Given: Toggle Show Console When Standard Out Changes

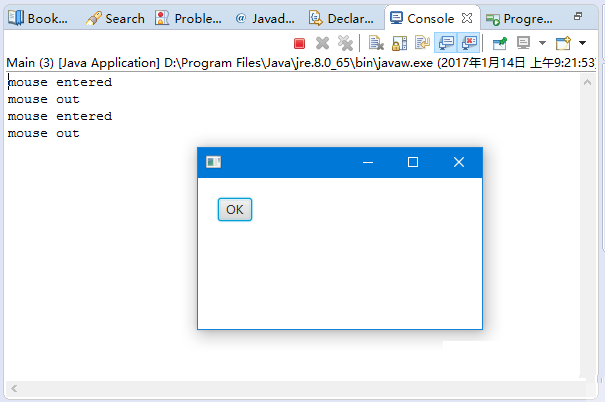Looking at the screenshot, I should click(x=444, y=43).
